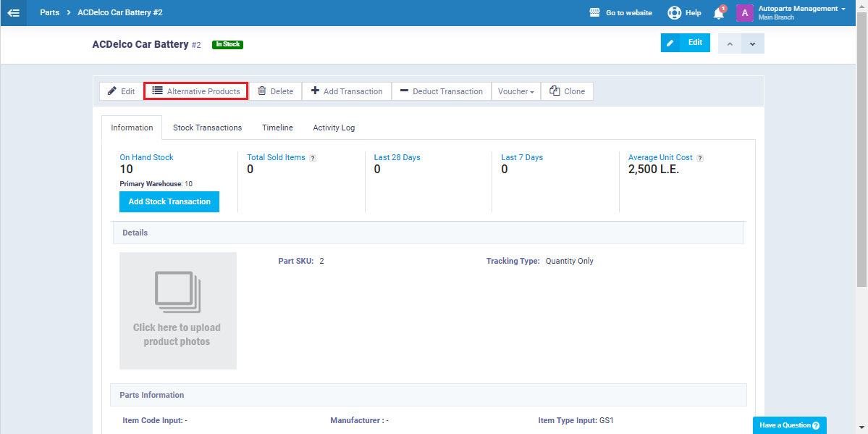Click the Details section header
The height and width of the screenshot is (434, 868).
point(429,233)
